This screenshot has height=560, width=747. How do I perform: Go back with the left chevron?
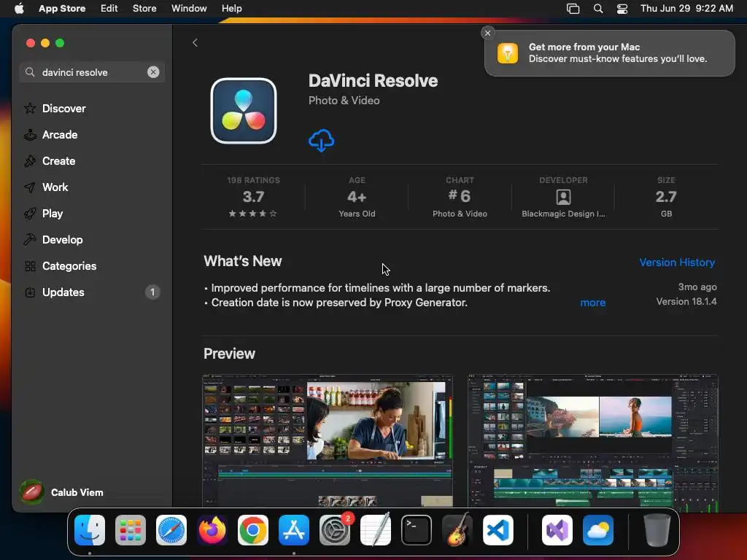click(195, 43)
